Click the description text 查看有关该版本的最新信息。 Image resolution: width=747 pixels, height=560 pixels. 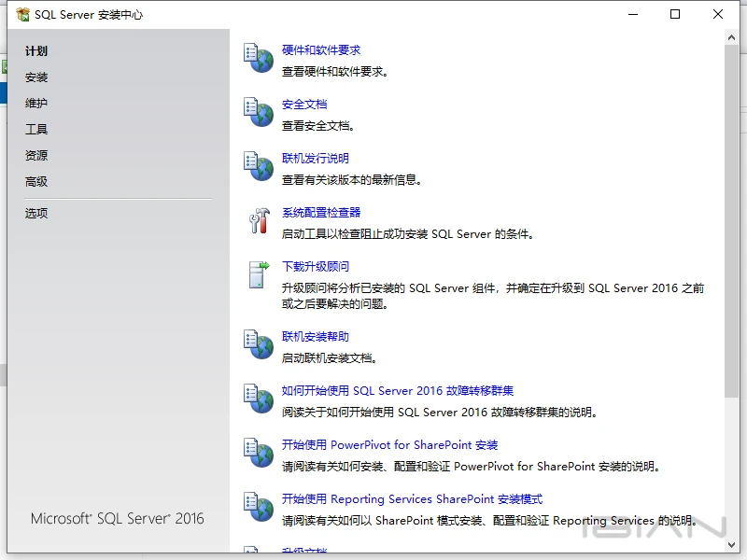coord(352,180)
